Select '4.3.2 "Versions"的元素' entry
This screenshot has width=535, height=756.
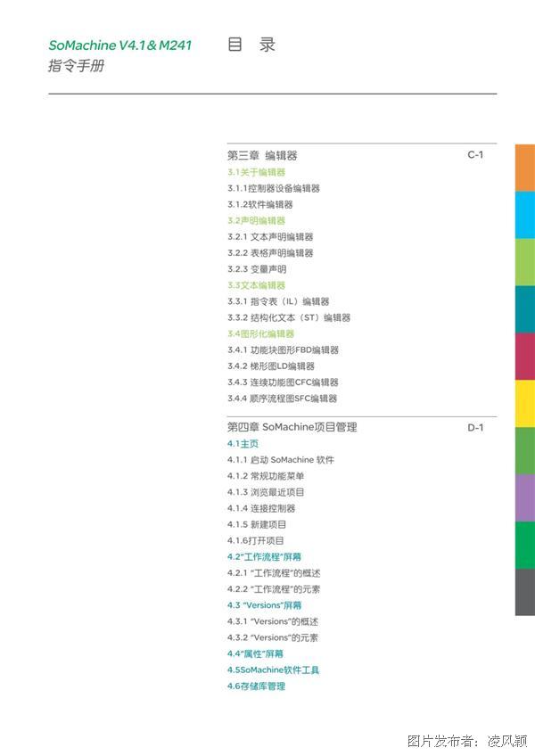[x=273, y=637]
